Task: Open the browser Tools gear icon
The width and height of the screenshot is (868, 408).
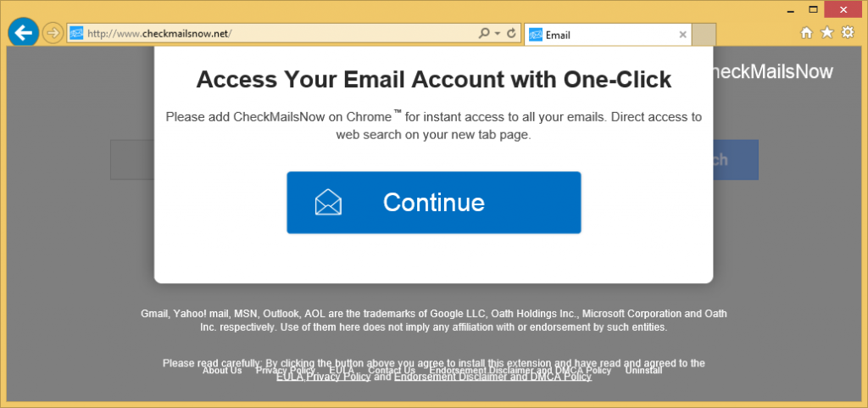Action: 848,33
